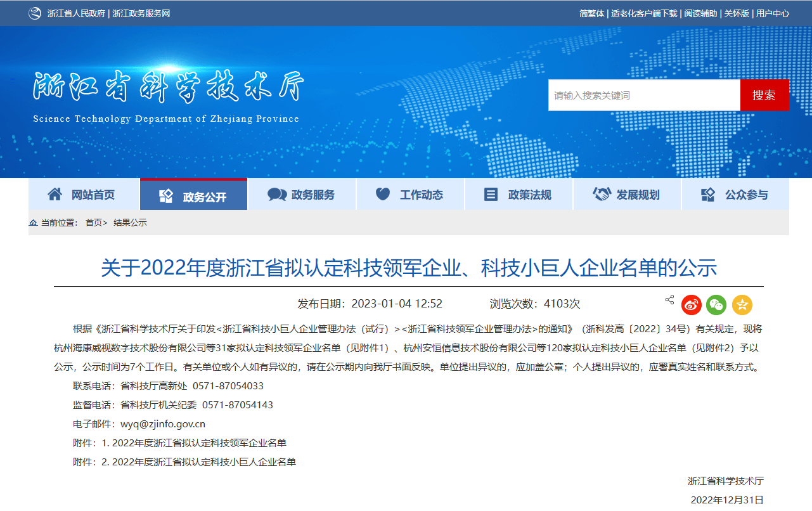This screenshot has height=511, width=812.
Task: Click the heart icon beside 工作动态
Action: (x=383, y=194)
